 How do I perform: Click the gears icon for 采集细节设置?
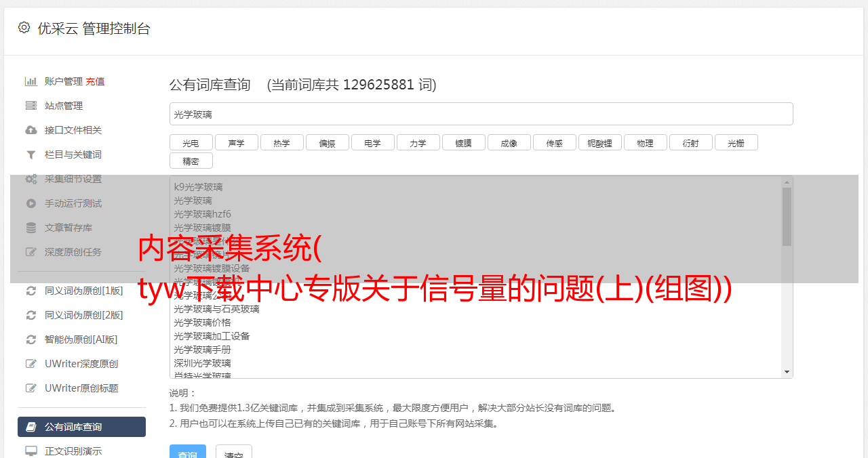coord(31,179)
